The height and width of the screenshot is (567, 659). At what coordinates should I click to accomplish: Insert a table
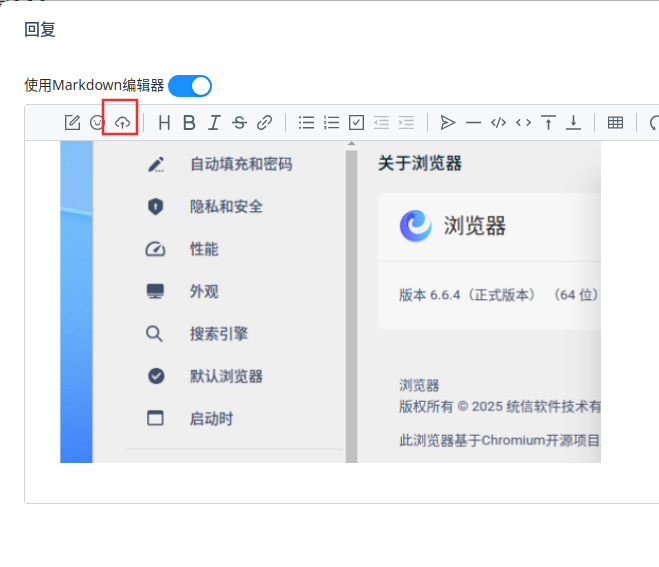click(x=615, y=123)
